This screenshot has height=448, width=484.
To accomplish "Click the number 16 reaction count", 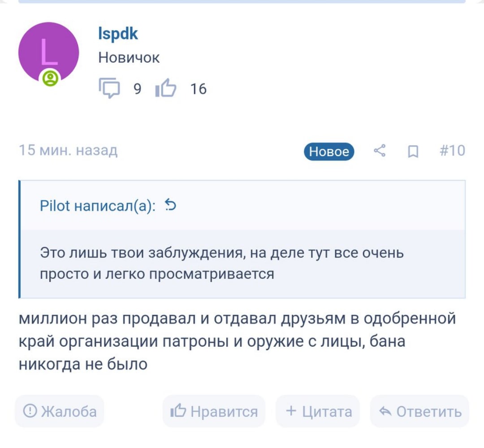I will [x=198, y=89].
